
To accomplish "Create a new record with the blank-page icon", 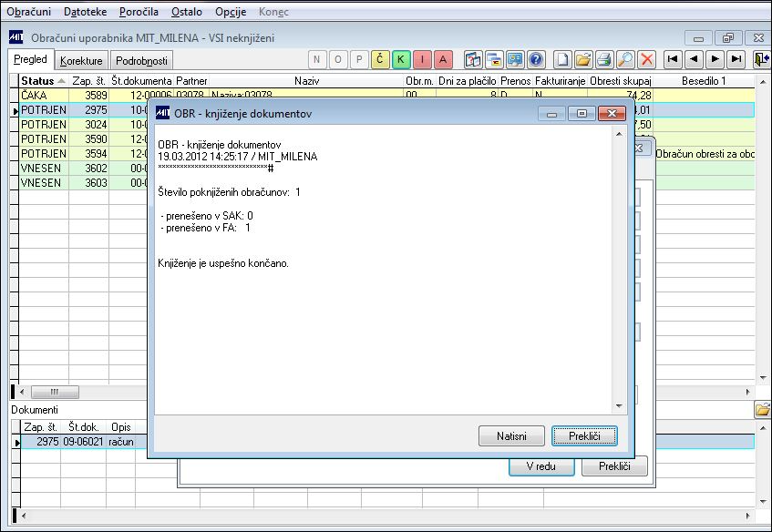I will 562,59.
